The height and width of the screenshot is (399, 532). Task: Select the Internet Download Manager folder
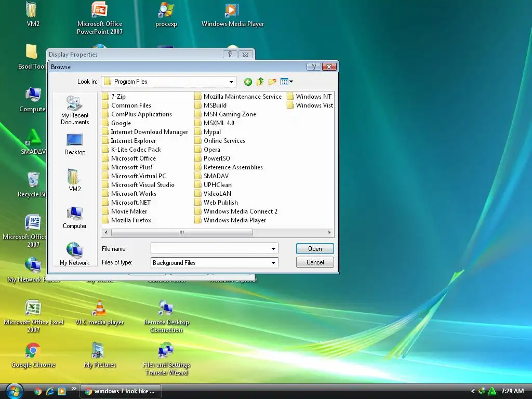click(145, 131)
